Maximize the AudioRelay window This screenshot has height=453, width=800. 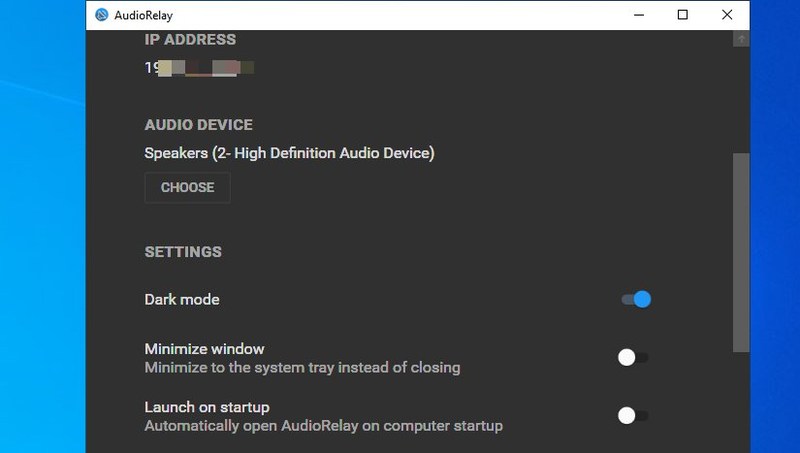click(x=683, y=15)
